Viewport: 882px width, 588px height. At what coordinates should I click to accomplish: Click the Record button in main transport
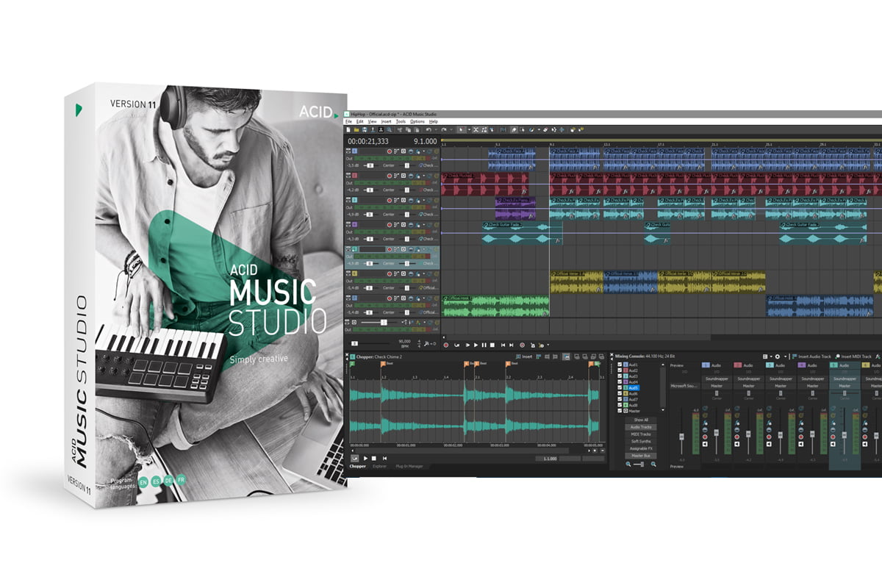point(446,345)
